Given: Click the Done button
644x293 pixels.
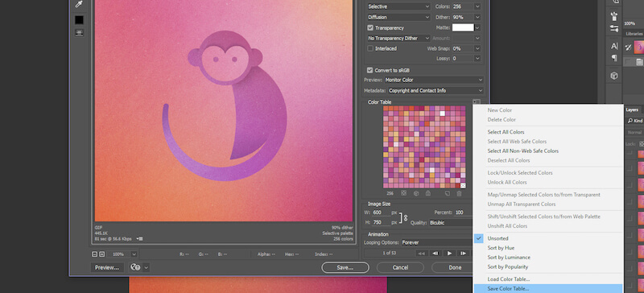Looking at the screenshot, I should [x=455, y=267].
